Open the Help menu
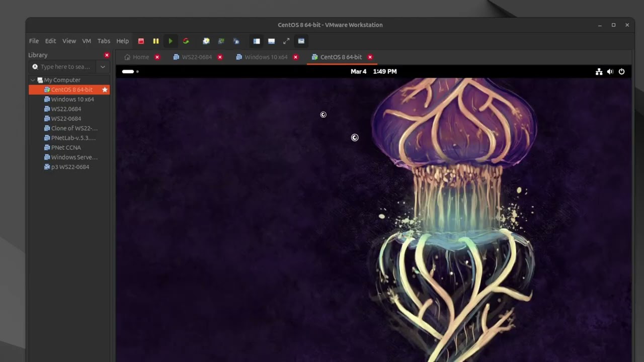Image resolution: width=644 pixels, height=362 pixels. click(123, 41)
